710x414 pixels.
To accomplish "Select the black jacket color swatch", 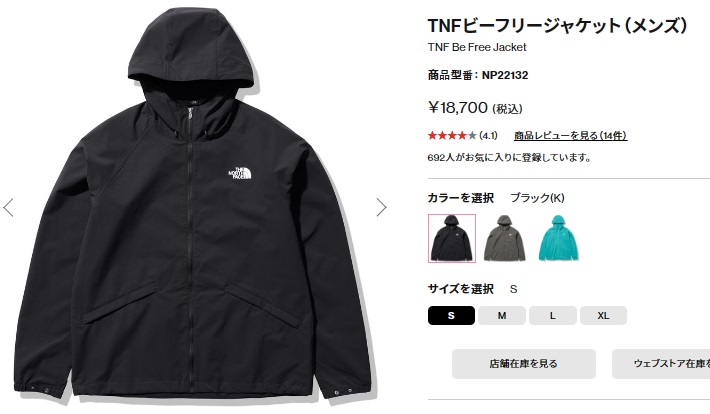I will coord(452,238).
